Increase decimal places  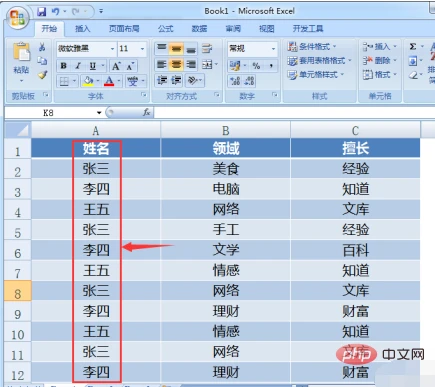point(235,81)
